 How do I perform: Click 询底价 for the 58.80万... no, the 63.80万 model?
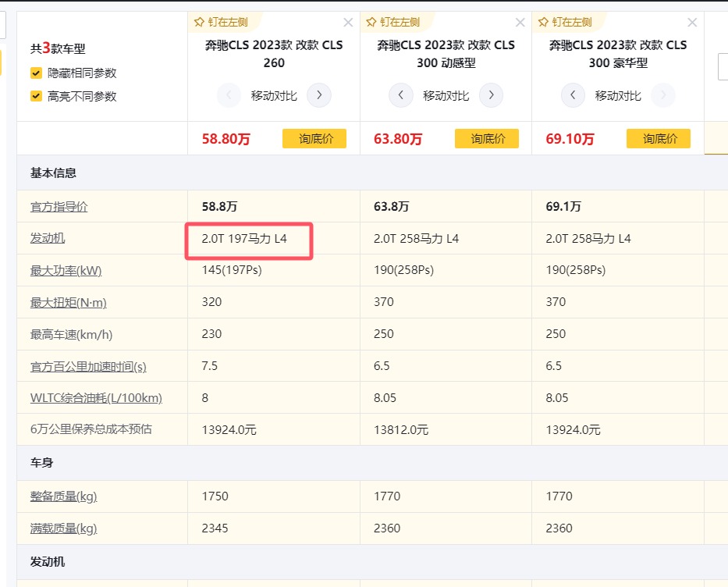[486, 139]
